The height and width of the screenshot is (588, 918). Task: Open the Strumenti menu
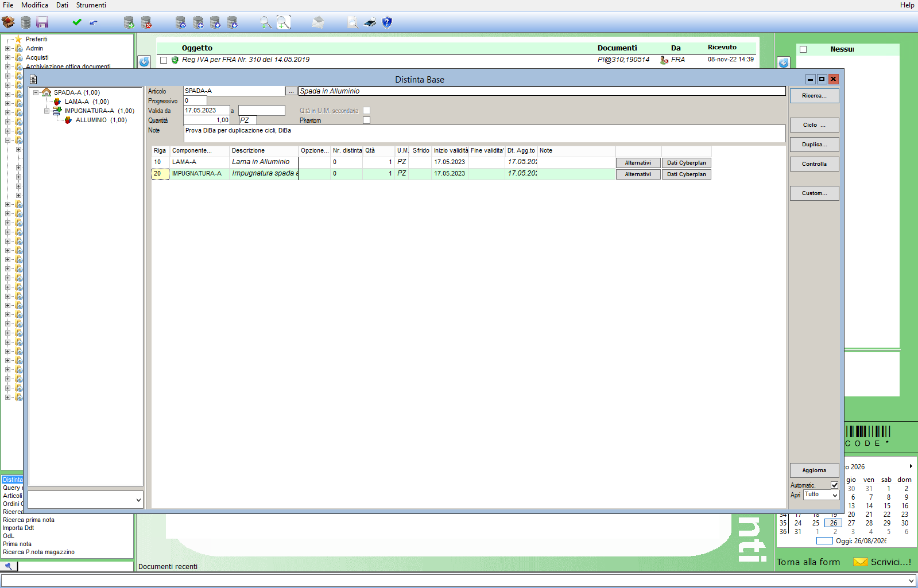(91, 5)
